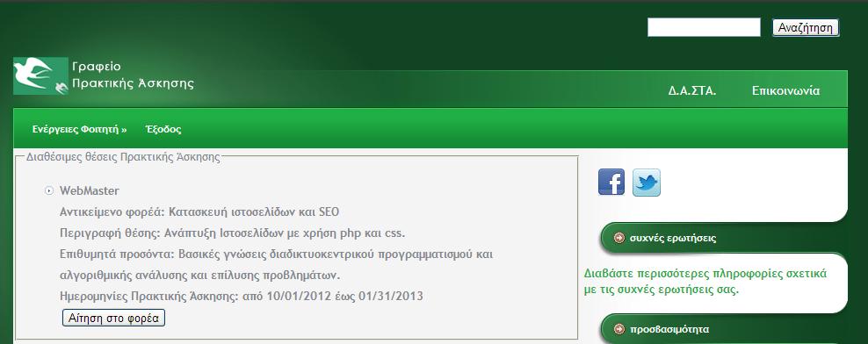
Task: Open the Twitter bird icon
Action: point(647,182)
